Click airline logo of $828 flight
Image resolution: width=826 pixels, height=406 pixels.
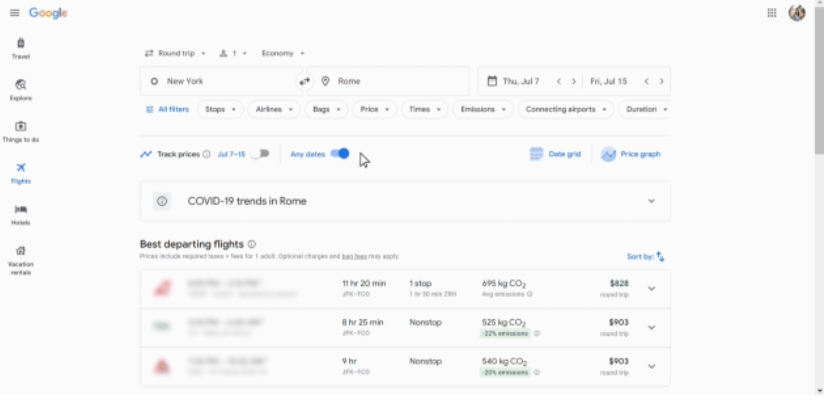pyautogui.click(x=162, y=289)
